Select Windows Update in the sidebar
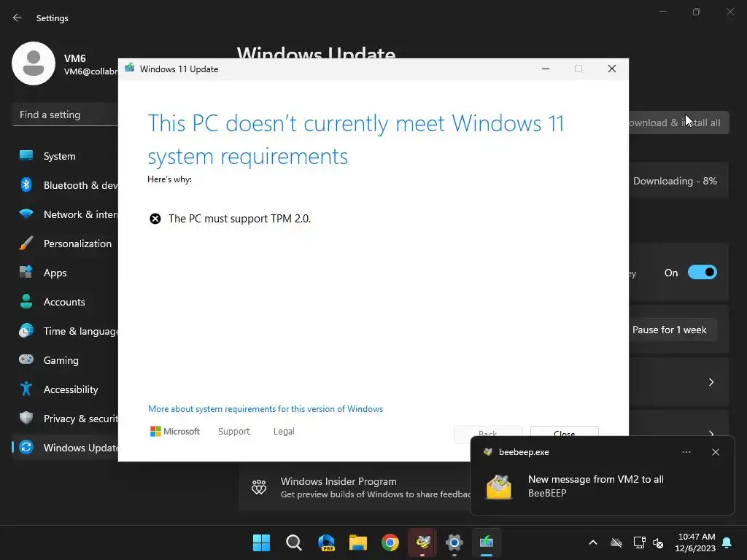Screen dimensions: 747x560 click(x=65, y=447)
